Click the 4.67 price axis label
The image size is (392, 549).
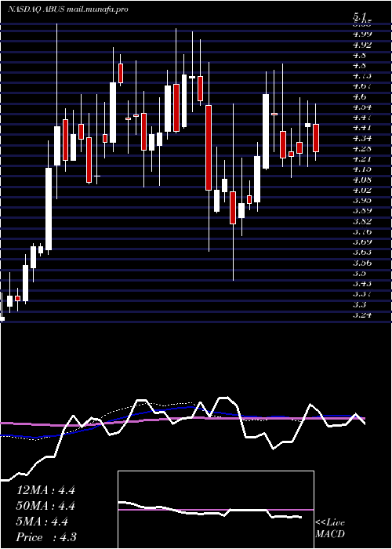coord(362,85)
